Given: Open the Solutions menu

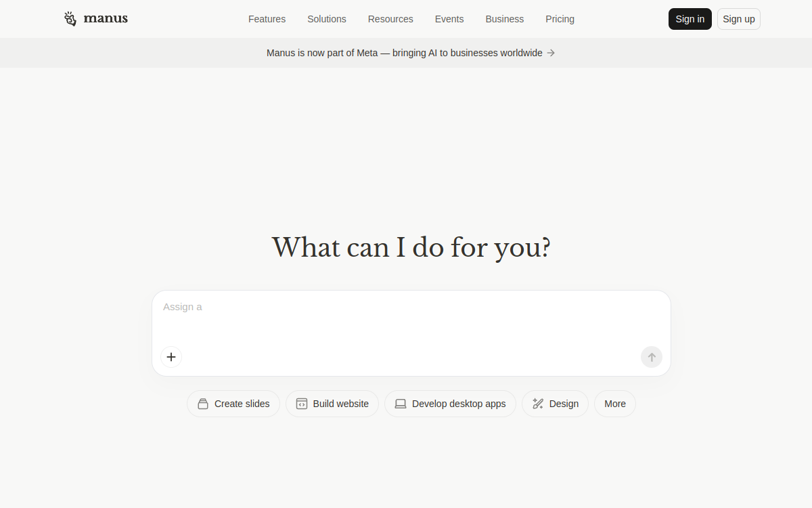Looking at the screenshot, I should tap(327, 19).
